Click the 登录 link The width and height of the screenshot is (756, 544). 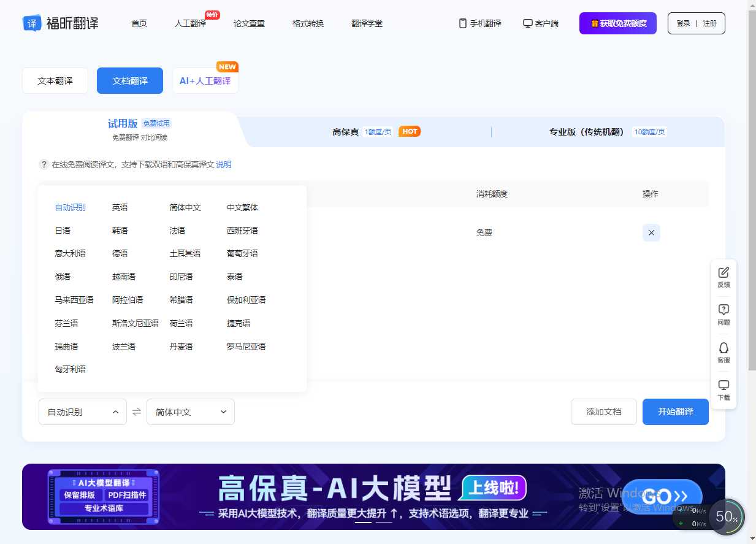click(683, 23)
